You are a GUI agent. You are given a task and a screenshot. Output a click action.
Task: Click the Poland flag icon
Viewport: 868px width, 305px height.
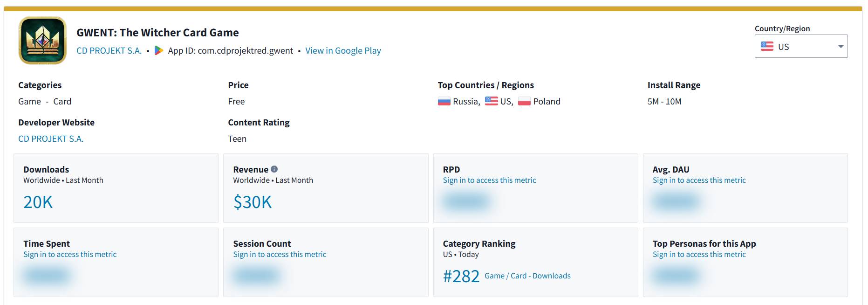[524, 101]
